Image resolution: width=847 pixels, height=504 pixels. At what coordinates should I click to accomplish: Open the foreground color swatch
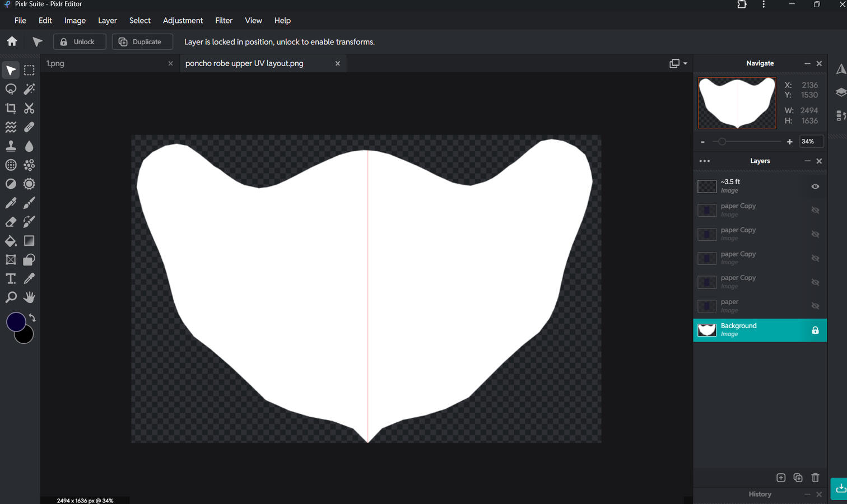click(16, 321)
